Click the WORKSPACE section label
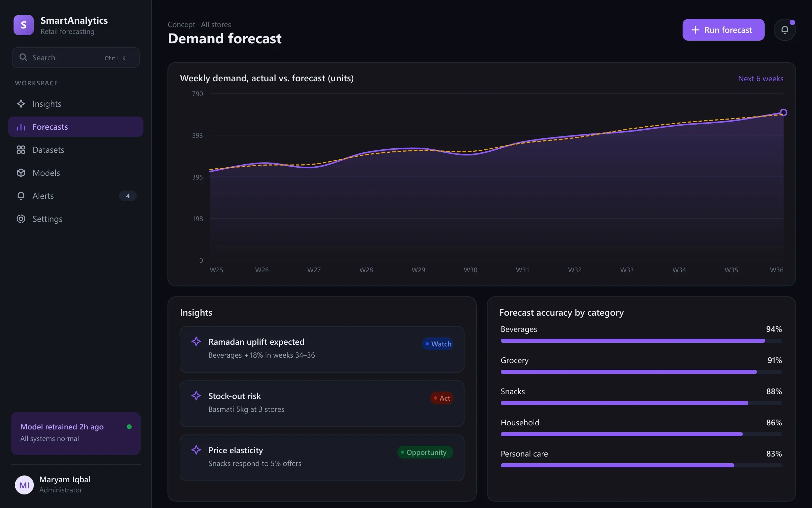Screen dimensions: 812x508 tap(37, 83)
